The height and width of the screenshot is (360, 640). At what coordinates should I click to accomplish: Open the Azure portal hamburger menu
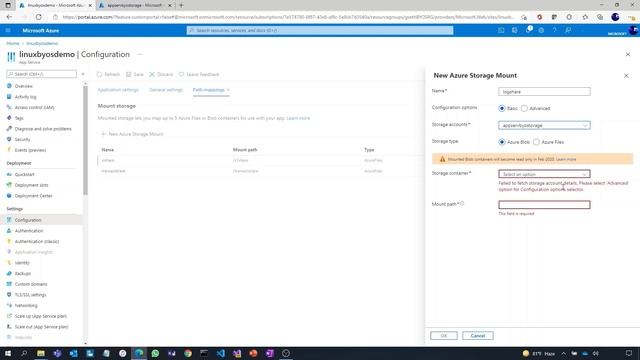pyautogui.click(x=8, y=30)
